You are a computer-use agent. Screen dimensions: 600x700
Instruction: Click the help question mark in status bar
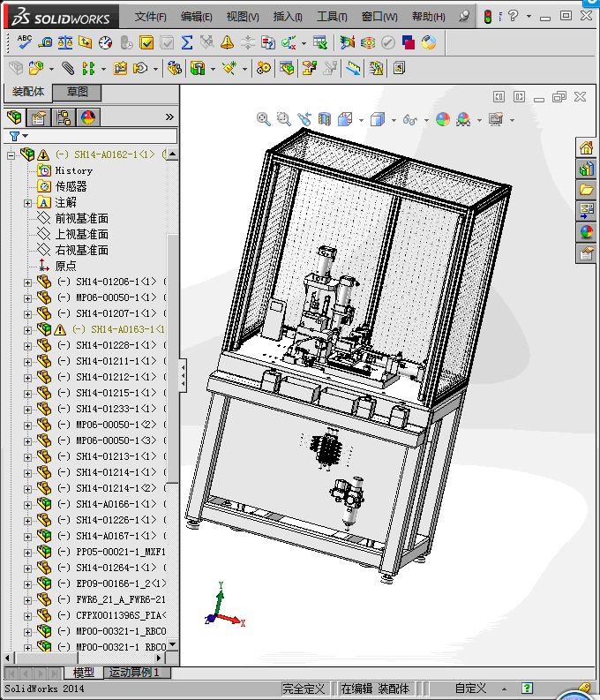tap(527, 689)
